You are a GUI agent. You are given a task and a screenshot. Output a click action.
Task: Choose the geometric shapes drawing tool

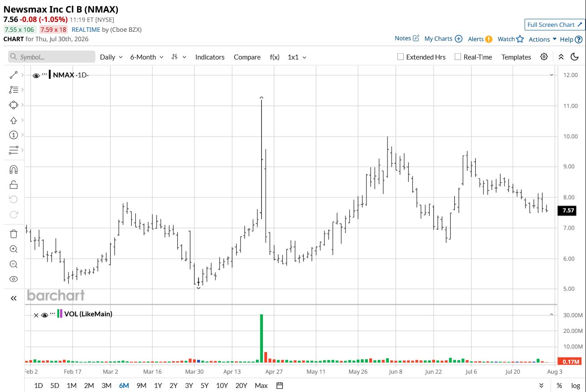click(x=13, y=105)
